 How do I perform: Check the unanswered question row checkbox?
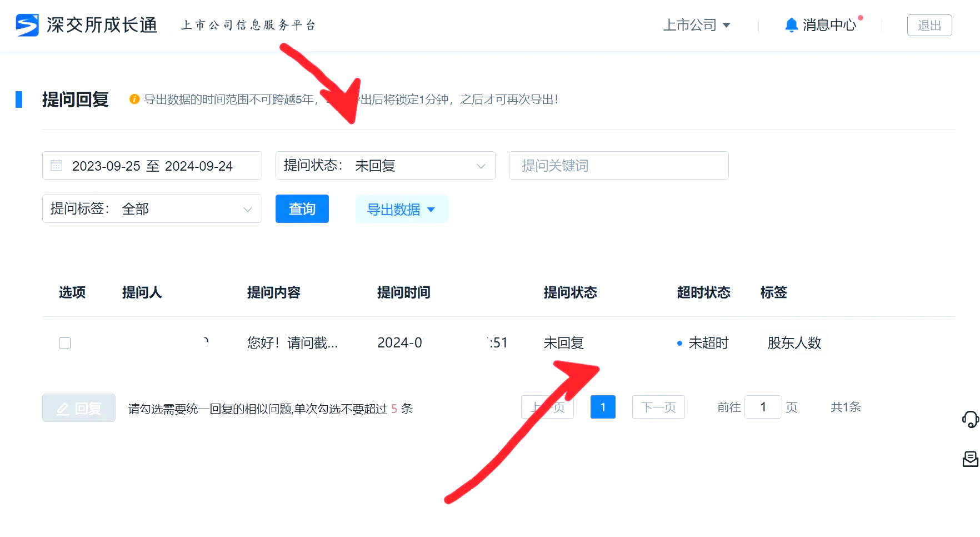(64, 343)
